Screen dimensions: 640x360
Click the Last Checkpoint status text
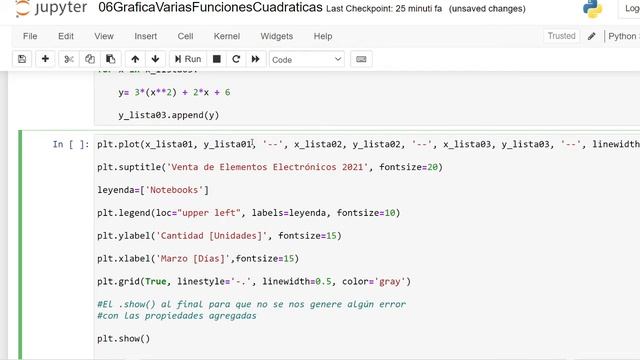[384, 9]
